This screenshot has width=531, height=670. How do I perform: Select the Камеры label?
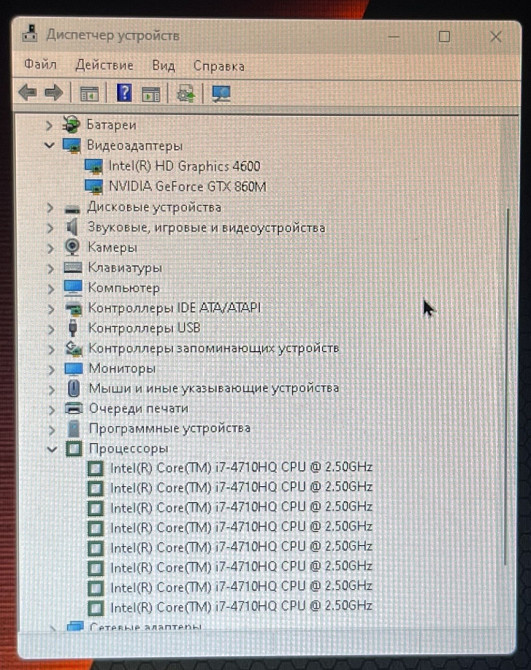point(112,247)
